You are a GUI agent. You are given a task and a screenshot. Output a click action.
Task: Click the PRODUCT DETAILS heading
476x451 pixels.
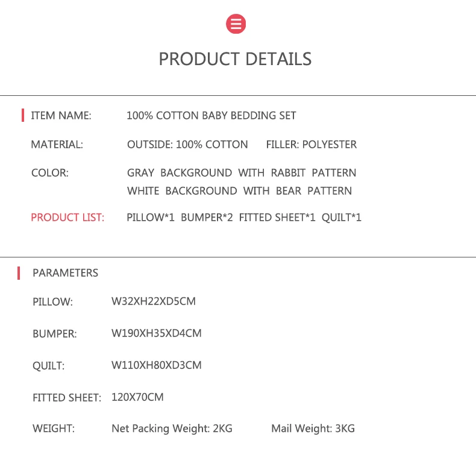point(235,59)
